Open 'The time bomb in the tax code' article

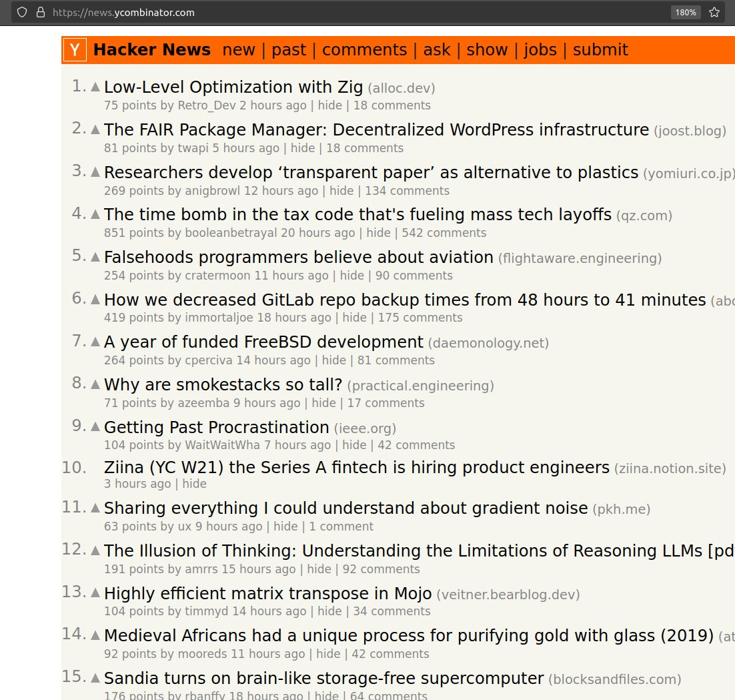click(x=357, y=214)
